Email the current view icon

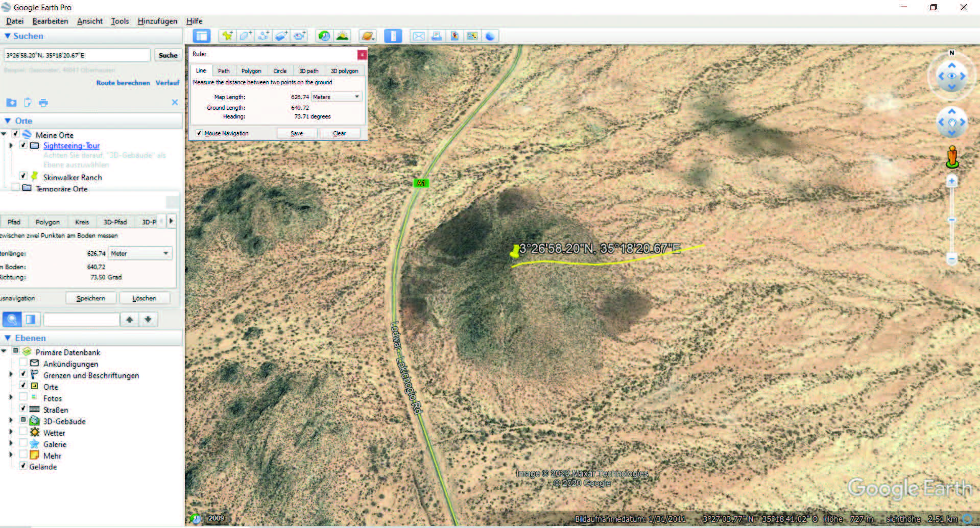click(418, 36)
